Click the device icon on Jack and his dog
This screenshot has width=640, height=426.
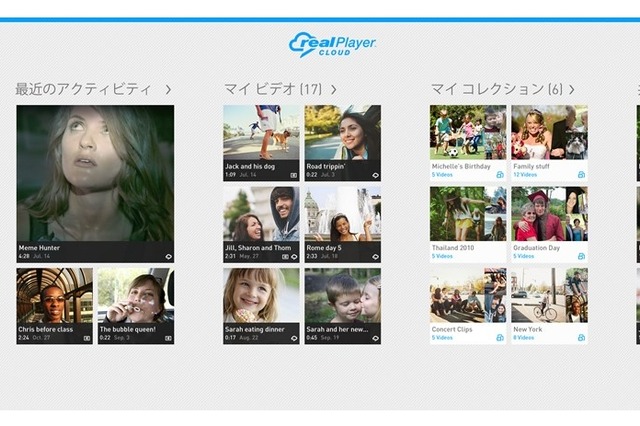tap(293, 175)
